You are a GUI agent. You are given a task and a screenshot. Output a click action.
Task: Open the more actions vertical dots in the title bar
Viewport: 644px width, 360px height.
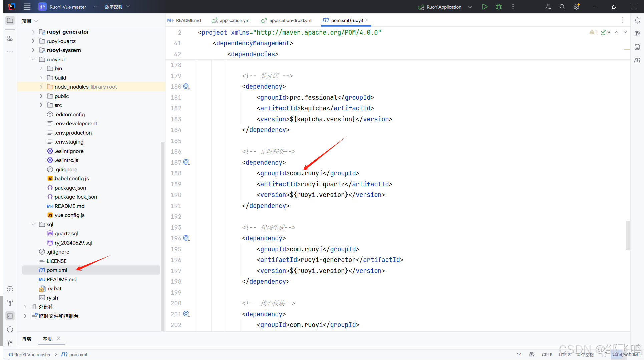tap(513, 7)
